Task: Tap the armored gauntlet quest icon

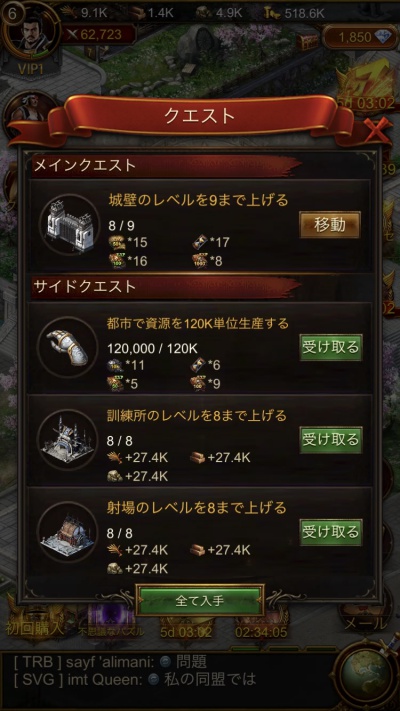Action: tap(68, 346)
